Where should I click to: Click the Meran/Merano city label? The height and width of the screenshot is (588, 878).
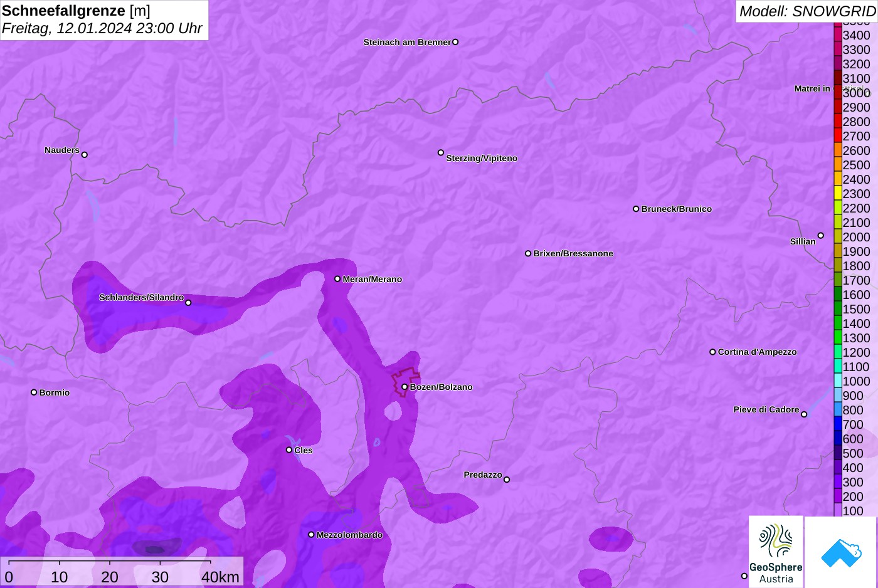pyautogui.click(x=373, y=279)
